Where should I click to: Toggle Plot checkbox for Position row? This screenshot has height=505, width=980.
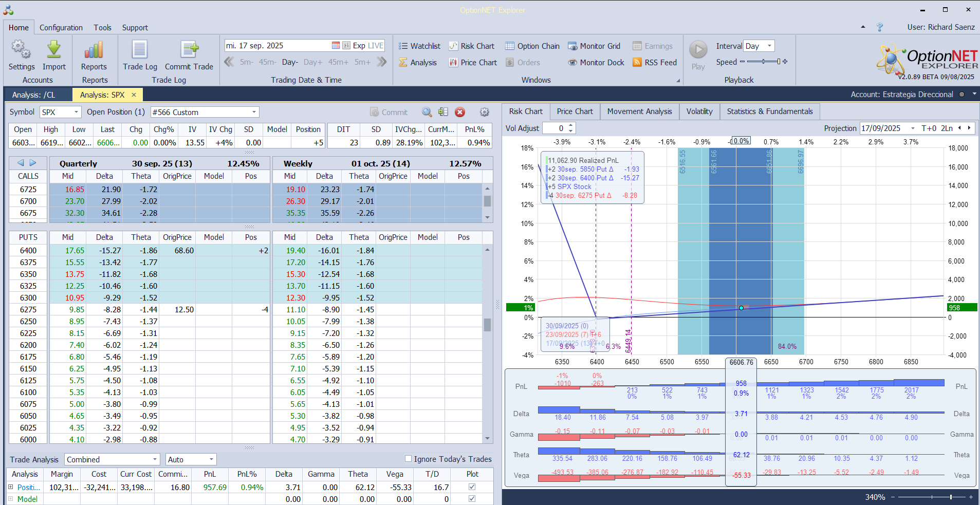472,487
